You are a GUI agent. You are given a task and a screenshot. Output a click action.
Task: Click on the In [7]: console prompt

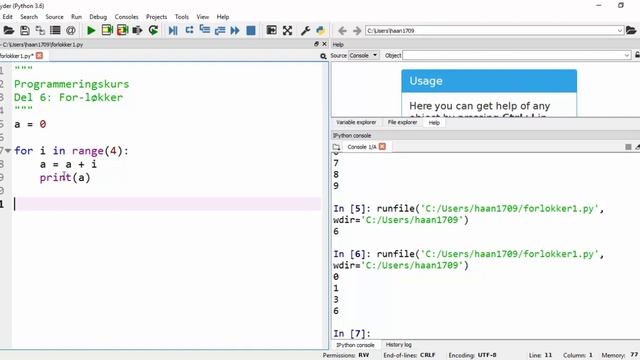click(x=351, y=333)
